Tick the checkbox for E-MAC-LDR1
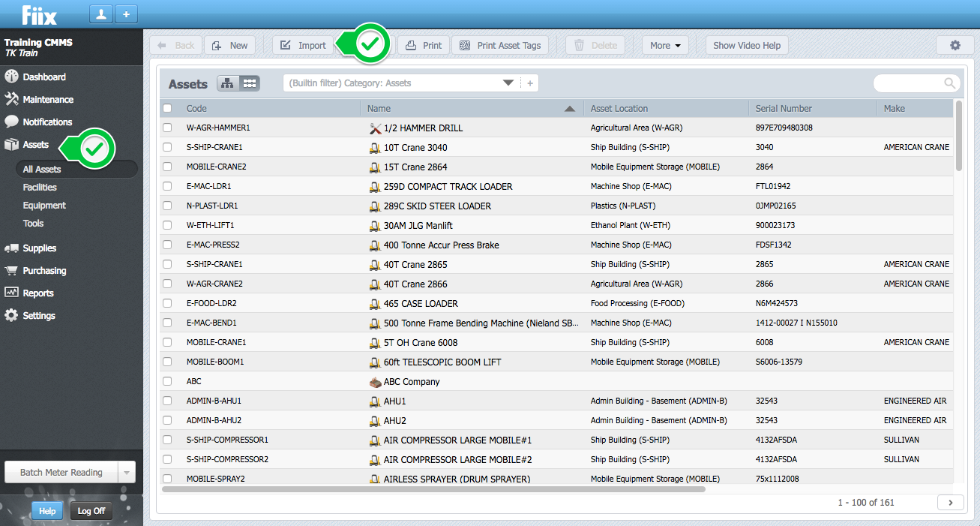980x526 pixels. click(x=167, y=186)
